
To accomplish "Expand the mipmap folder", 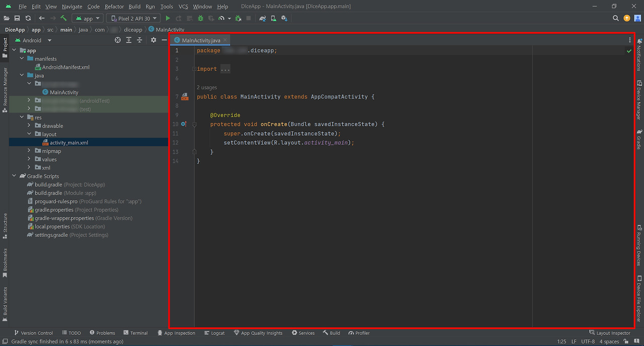I will pyautogui.click(x=30, y=151).
